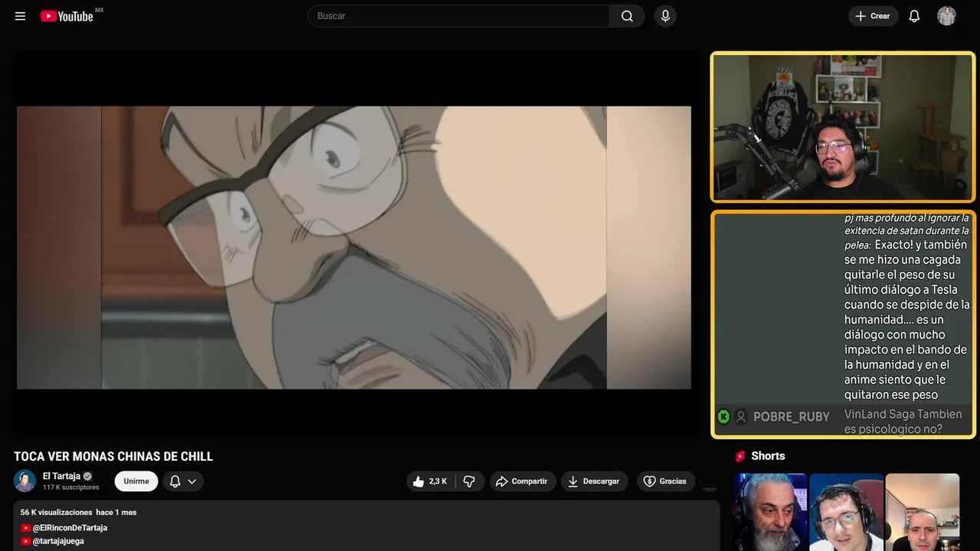980x551 pixels.
Task: Click the Crear button
Action: pos(873,16)
